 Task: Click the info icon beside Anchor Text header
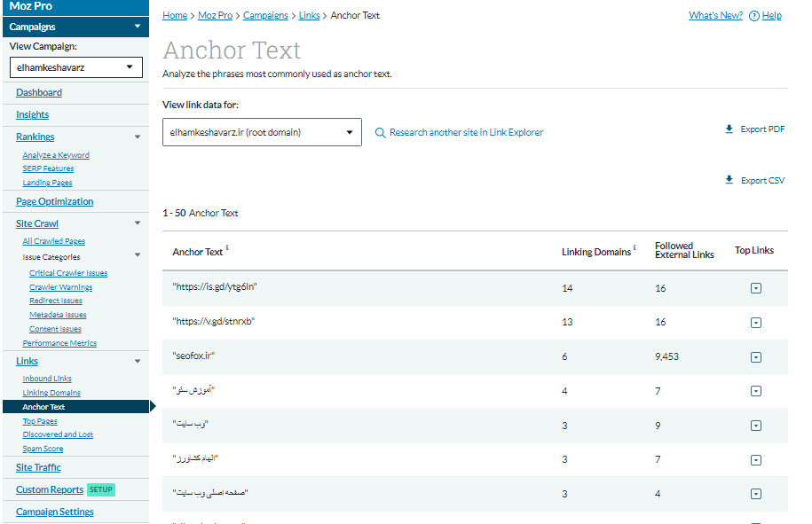227,248
